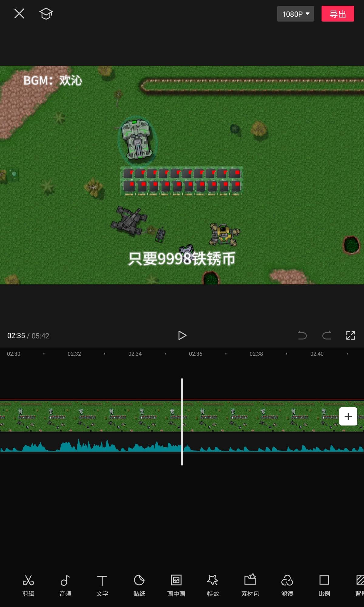Close the editor with the X button
Viewport: 364px width, 607px height.
coord(19,14)
